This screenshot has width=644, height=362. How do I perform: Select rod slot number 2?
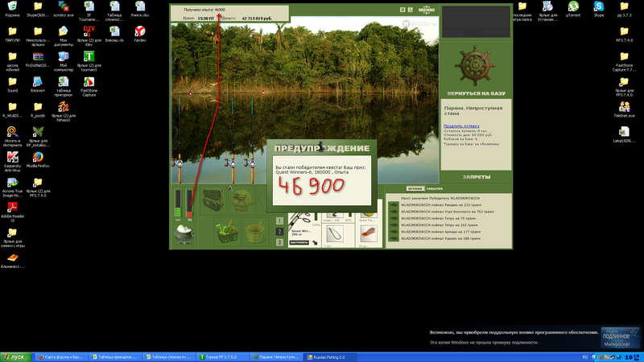click(x=279, y=232)
